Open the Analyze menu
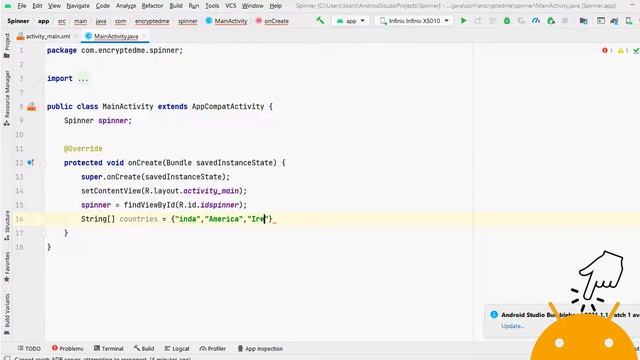This screenshot has height=360, width=640. coord(126,6)
